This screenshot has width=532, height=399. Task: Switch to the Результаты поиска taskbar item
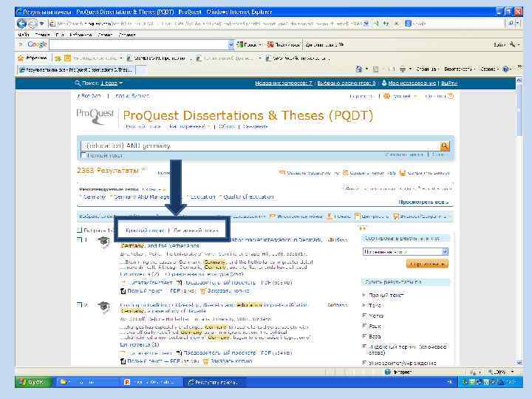215,382
